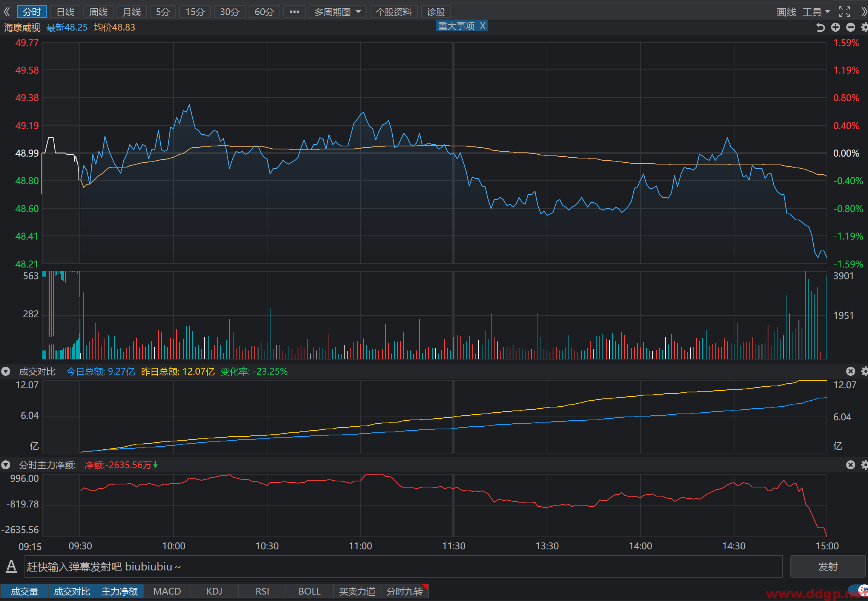This screenshot has width=868, height=601.
Task: Toggle fullscreen chart view icon
Action: pos(844,12)
